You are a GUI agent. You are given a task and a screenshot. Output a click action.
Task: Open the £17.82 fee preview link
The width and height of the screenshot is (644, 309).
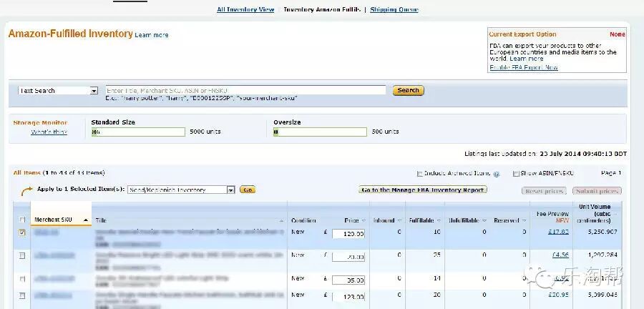558,232
